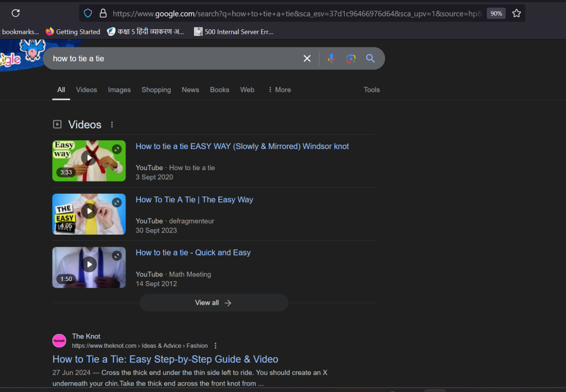
Task: Submit the search with the magnifier icon
Action: pyautogui.click(x=370, y=59)
